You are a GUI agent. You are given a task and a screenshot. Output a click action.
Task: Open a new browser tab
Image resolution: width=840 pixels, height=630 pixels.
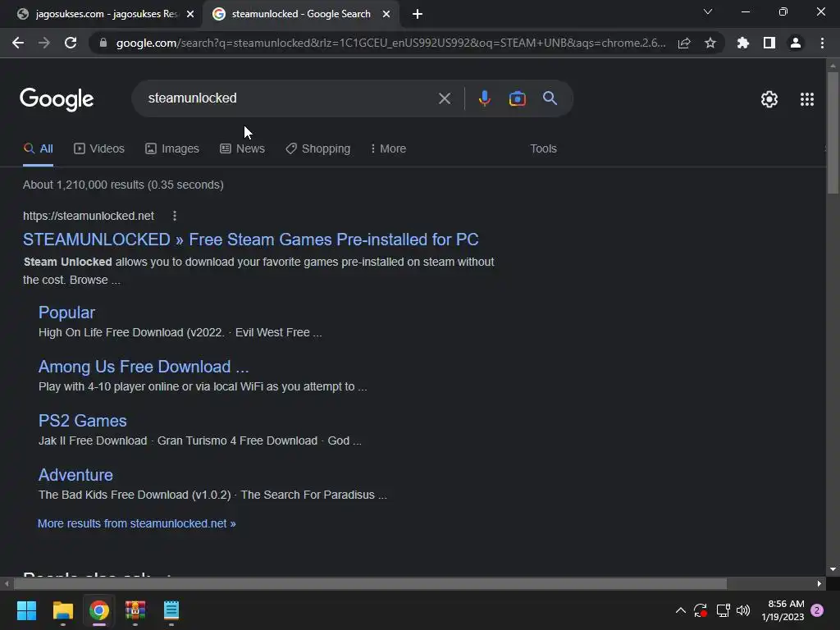[x=418, y=14]
